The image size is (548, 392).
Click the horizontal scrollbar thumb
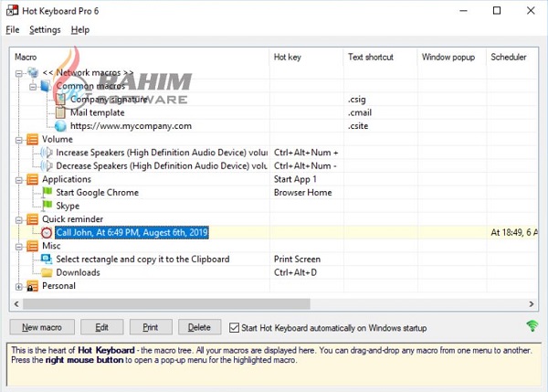[166, 304]
